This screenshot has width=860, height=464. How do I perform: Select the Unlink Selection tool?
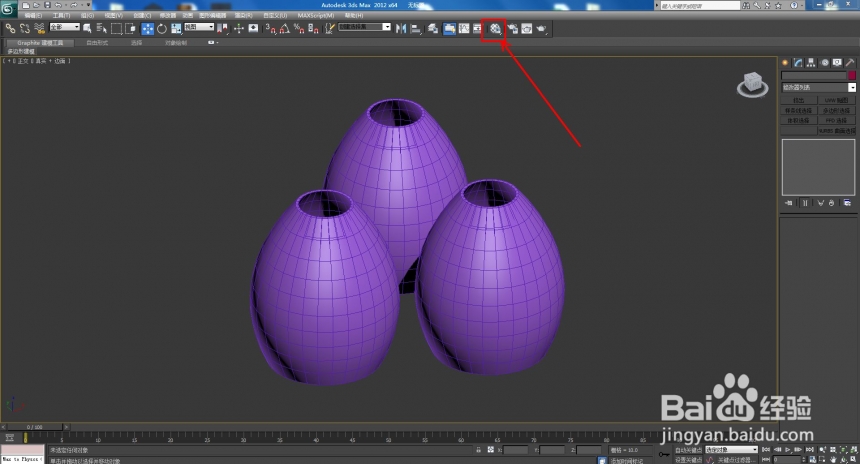coord(25,28)
